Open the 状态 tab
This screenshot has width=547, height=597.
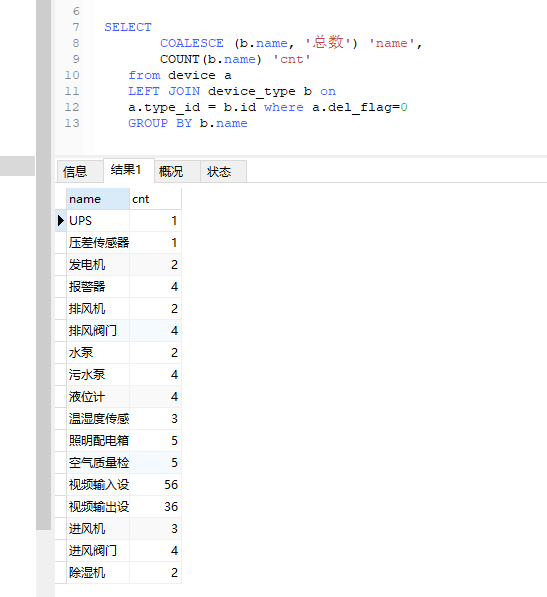[x=223, y=172]
